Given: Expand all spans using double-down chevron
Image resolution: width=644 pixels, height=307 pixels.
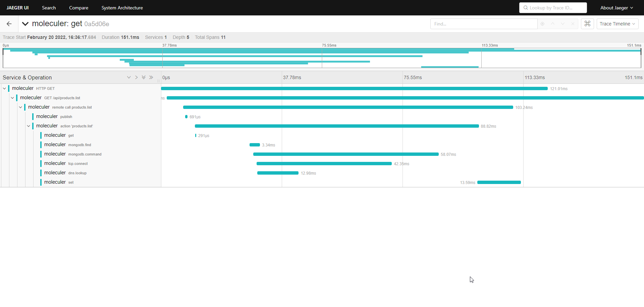Looking at the screenshot, I should (144, 77).
